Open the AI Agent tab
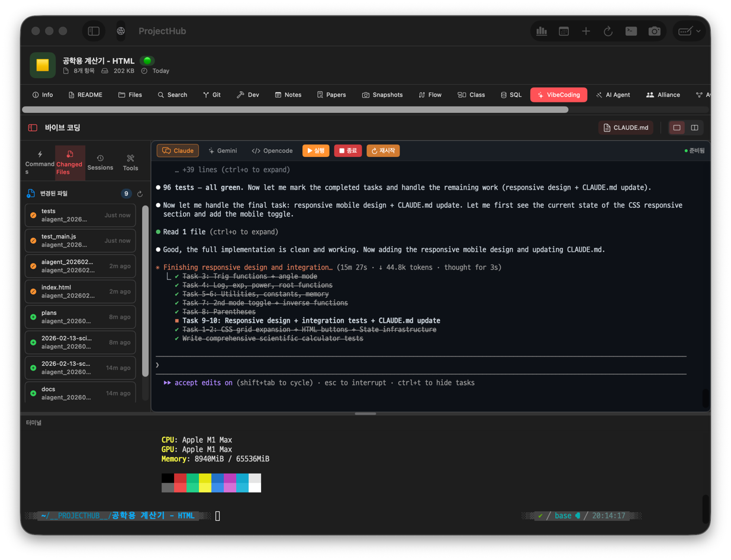The image size is (731, 560). point(613,95)
